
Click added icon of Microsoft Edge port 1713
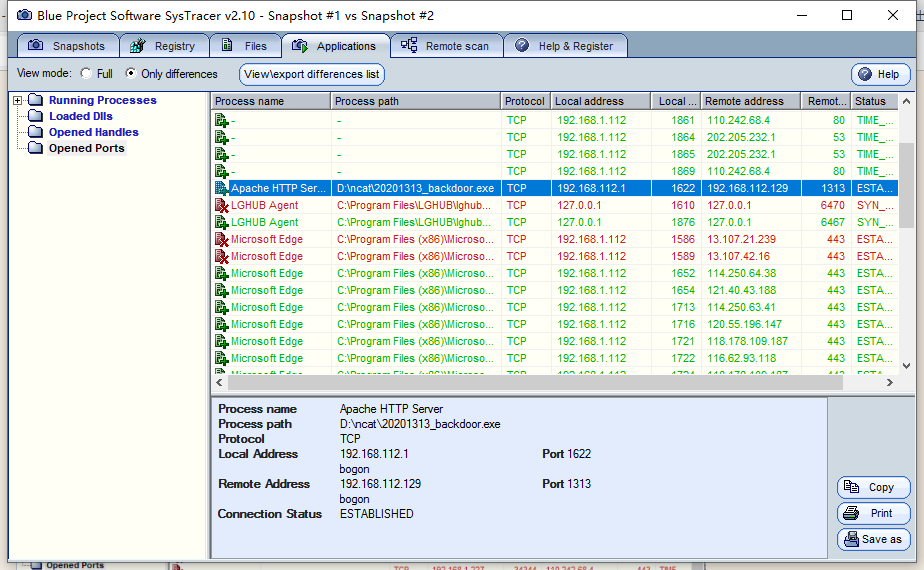222,308
